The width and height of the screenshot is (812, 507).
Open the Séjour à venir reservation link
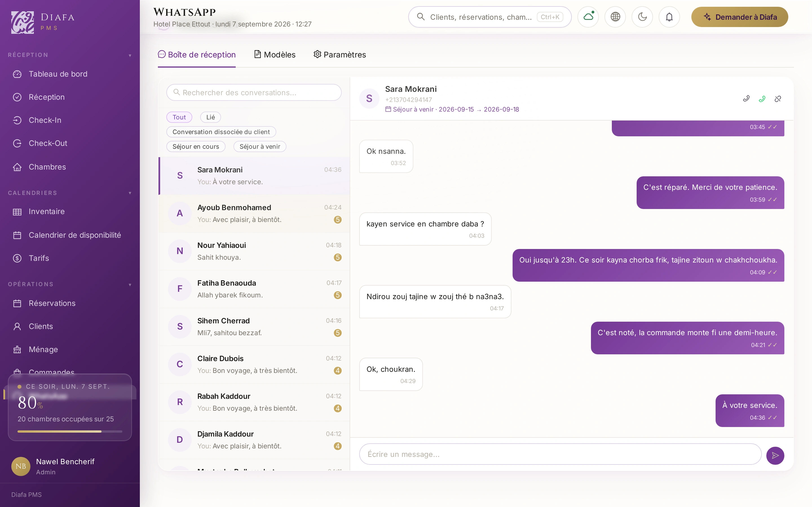(452, 109)
